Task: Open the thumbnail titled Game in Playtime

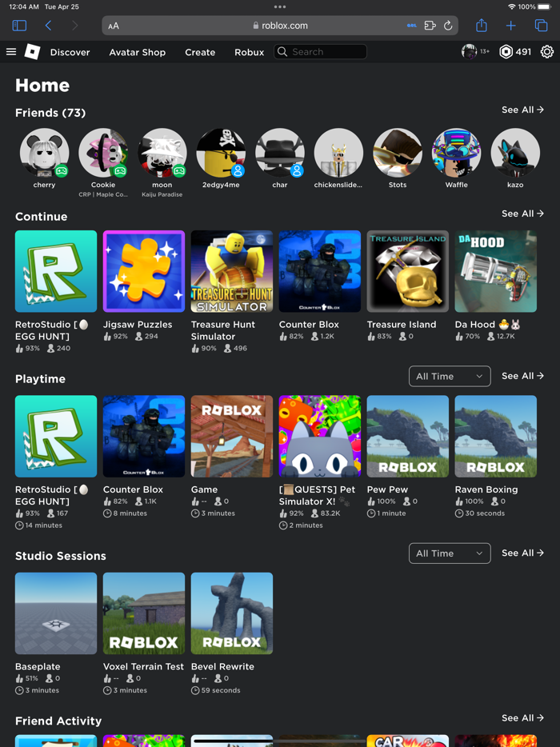Action: [x=232, y=436]
